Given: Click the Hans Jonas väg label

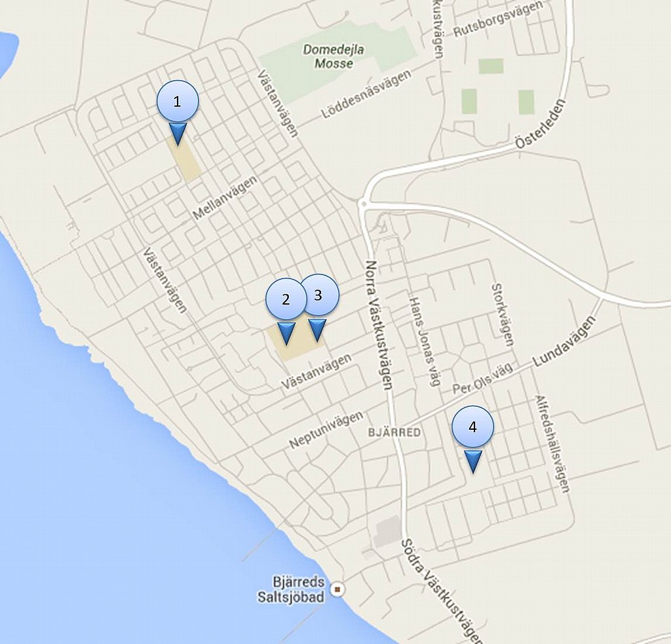Looking at the screenshot, I should (x=425, y=342).
